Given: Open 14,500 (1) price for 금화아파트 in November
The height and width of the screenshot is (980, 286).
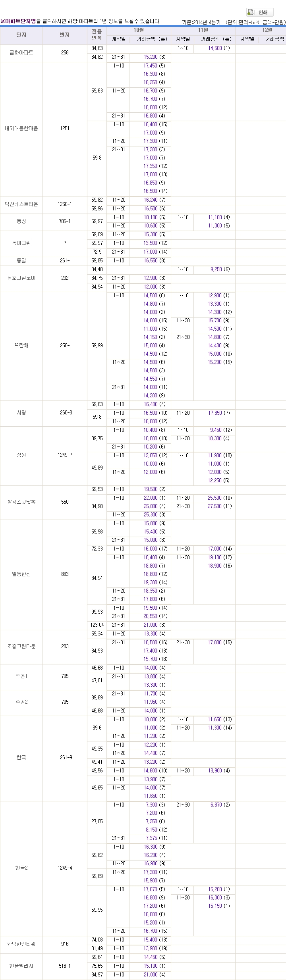Looking at the screenshot, I should [x=219, y=48].
